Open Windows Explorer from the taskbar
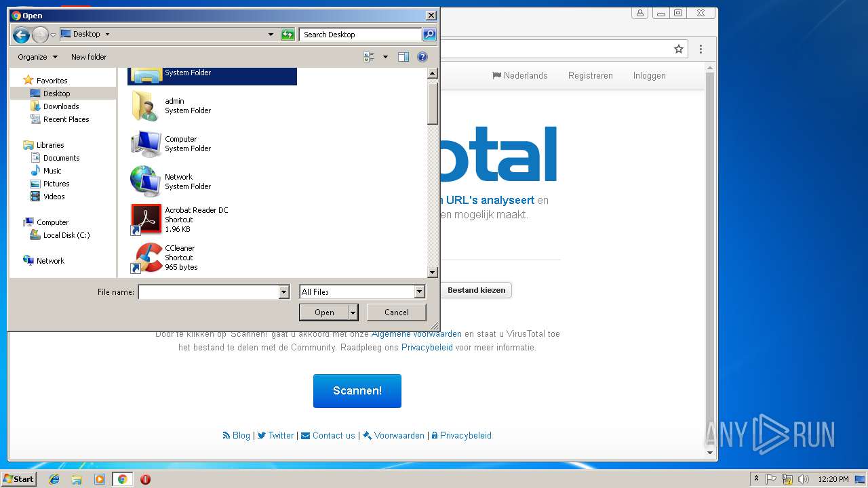Image resolution: width=868 pixels, height=488 pixels. coord(77,479)
